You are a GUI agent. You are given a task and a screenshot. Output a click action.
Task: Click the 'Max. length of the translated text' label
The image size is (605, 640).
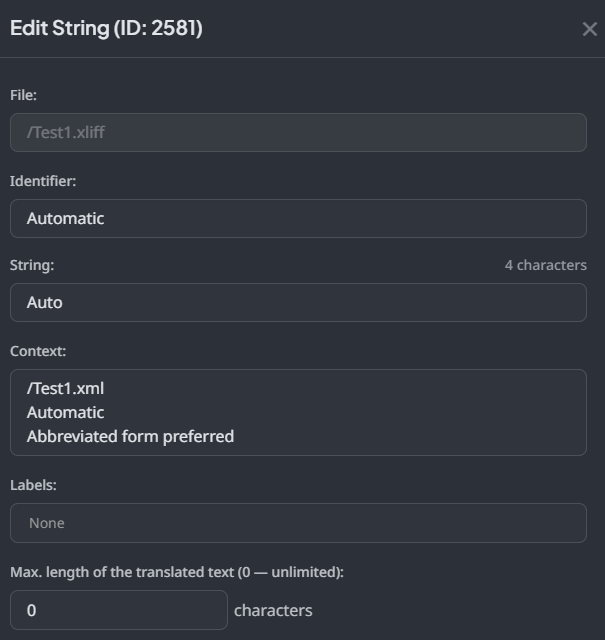pyautogui.click(x=177, y=572)
